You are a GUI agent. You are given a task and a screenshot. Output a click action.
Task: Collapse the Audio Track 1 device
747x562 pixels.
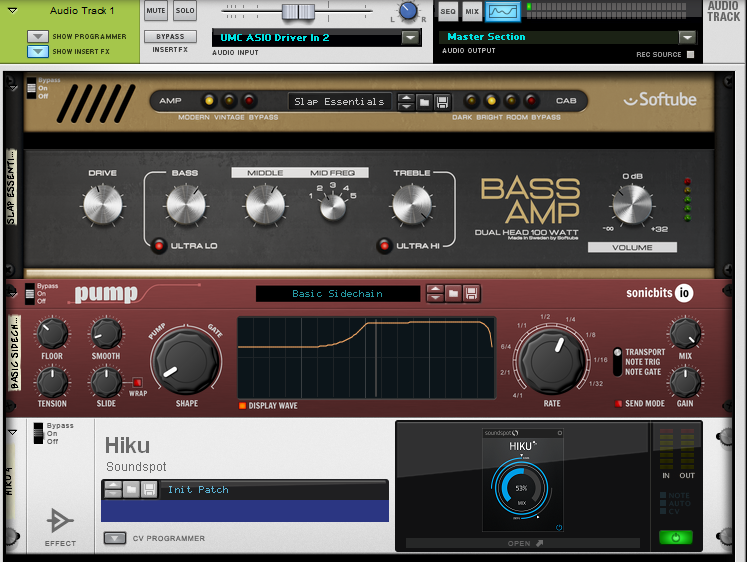tap(13, 10)
